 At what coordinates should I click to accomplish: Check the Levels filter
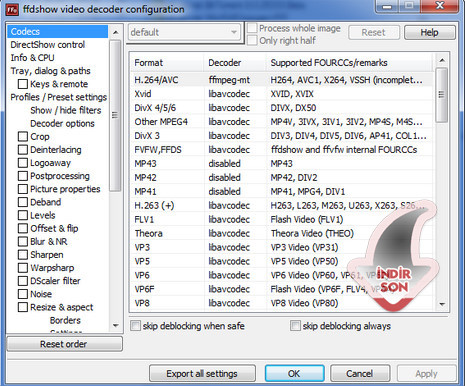point(23,215)
